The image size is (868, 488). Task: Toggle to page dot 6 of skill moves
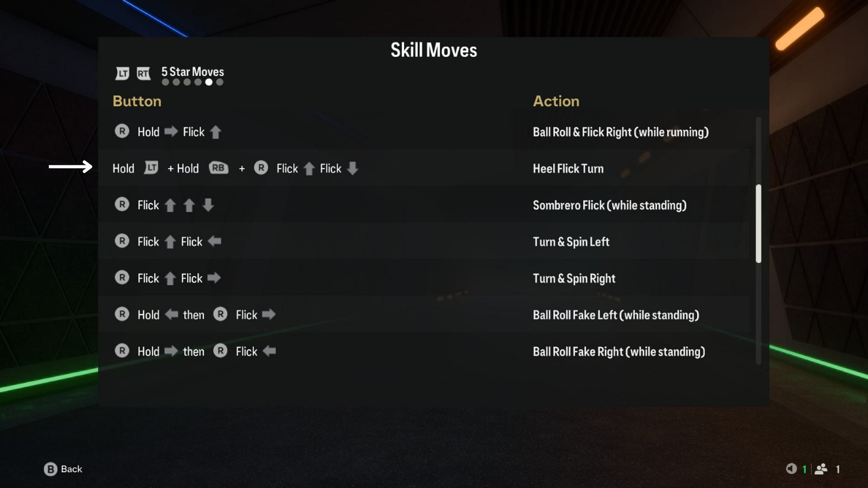click(x=220, y=82)
